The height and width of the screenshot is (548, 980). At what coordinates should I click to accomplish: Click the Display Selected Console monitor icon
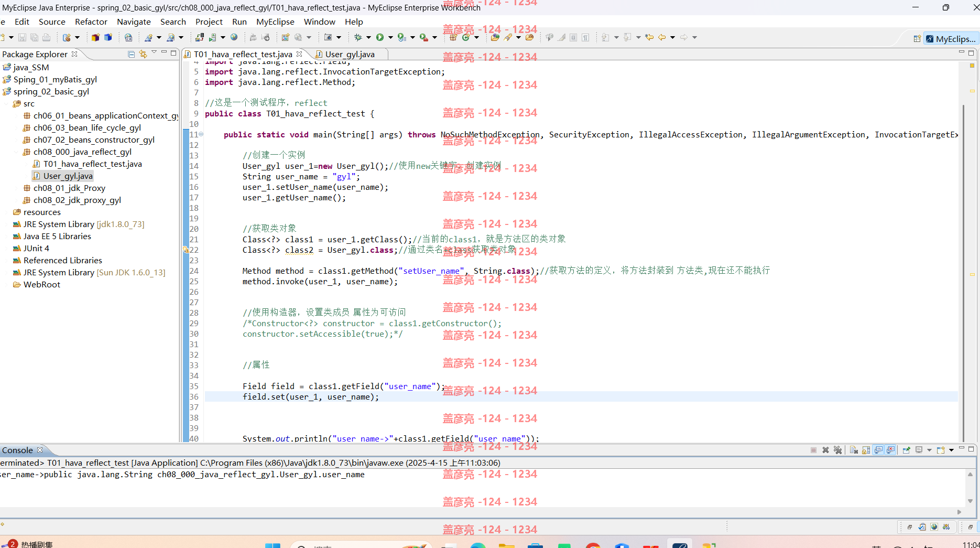pyautogui.click(x=919, y=450)
